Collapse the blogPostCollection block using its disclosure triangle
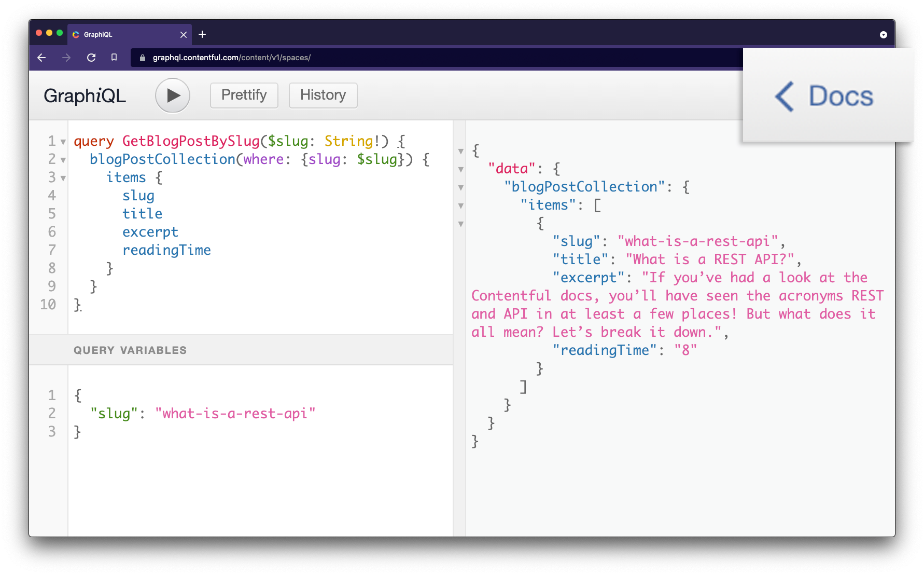Viewport: 924px width, 575px height. coord(63,160)
